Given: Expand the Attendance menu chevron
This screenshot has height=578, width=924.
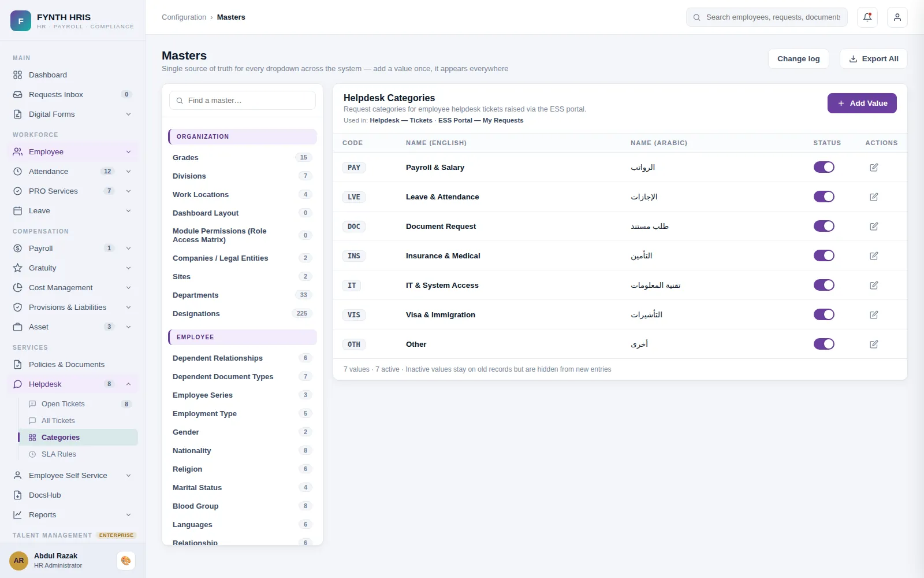Looking at the screenshot, I should (x=128, y=171).
